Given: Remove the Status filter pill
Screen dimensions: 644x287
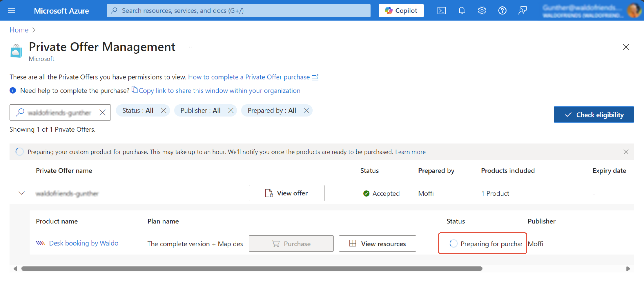Looking at the screenshot, I should coord(163,110).
